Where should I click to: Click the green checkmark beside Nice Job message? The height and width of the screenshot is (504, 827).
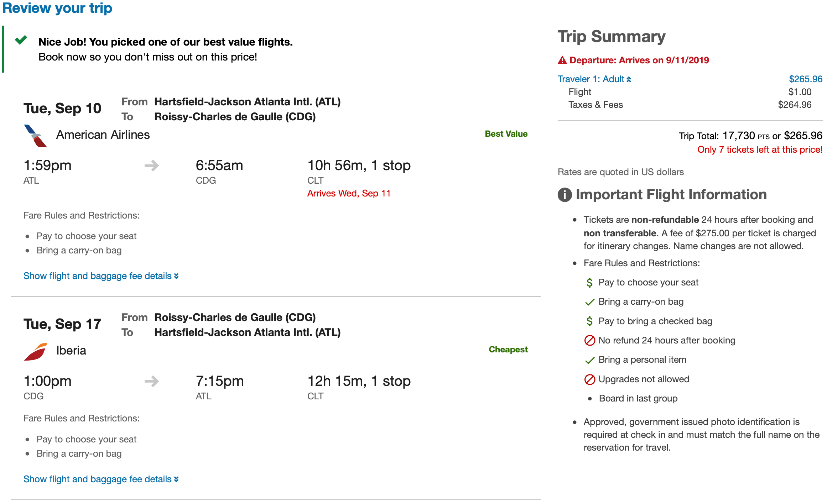point(21,40)
